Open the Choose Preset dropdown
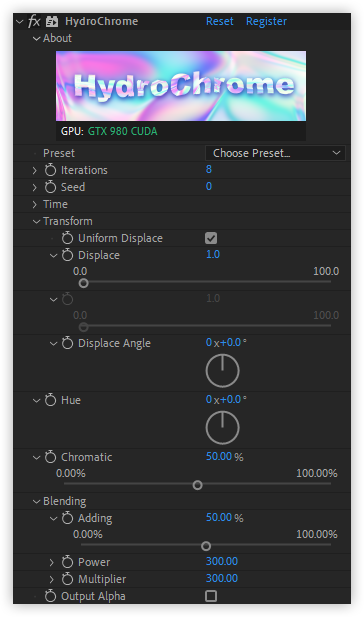The width and height of the screenshot is (364, 617). click(x=275, y=153)
